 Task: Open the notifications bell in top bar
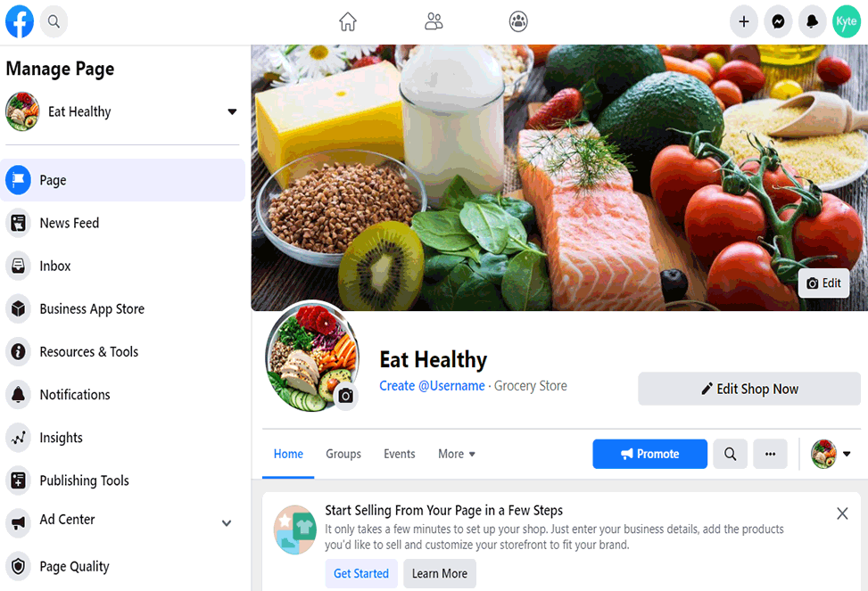pos(812,21)
